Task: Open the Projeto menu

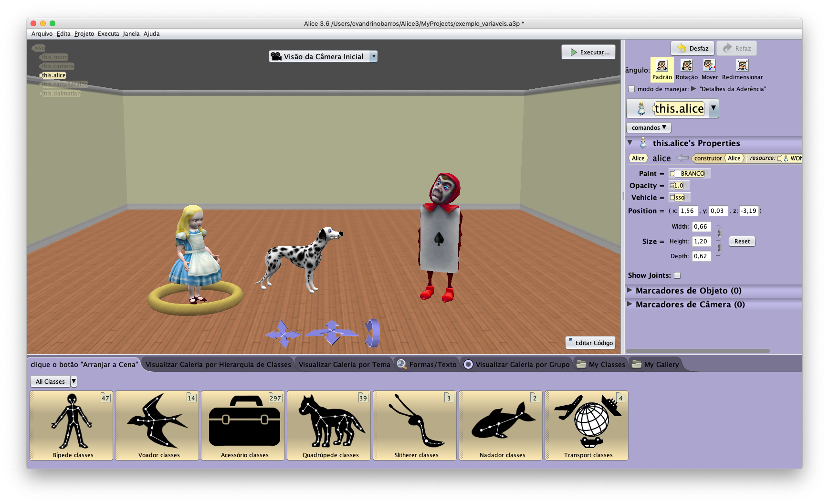Action: click(x=84, y=34)
